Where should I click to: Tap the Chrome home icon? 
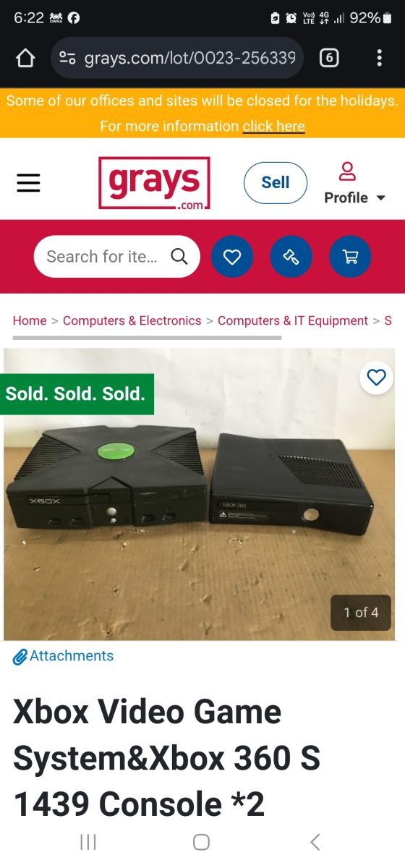[x=25, y=58]
